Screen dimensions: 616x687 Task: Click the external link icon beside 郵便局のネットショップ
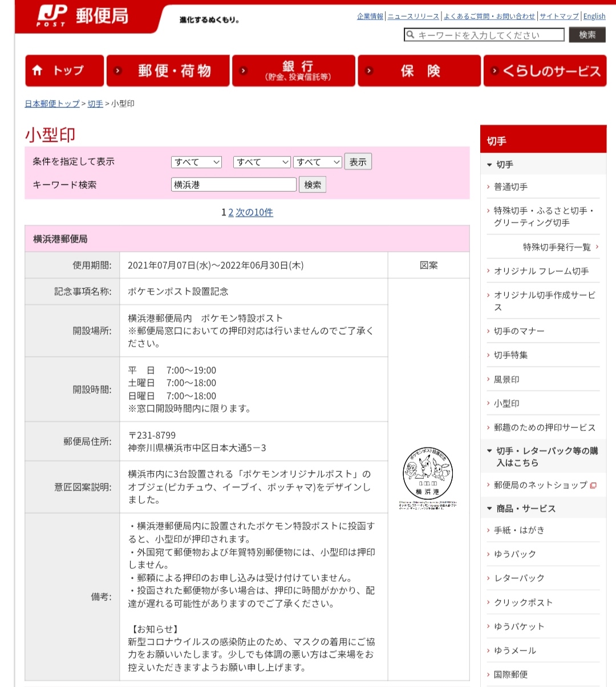pyautogui.click(x=593, y=486)
